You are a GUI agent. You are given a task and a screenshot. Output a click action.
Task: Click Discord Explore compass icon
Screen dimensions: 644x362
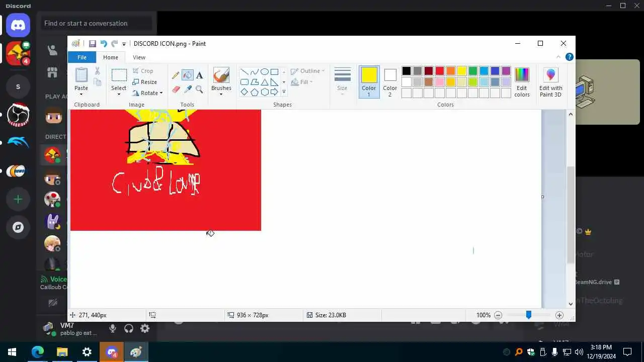coord(18,227)
